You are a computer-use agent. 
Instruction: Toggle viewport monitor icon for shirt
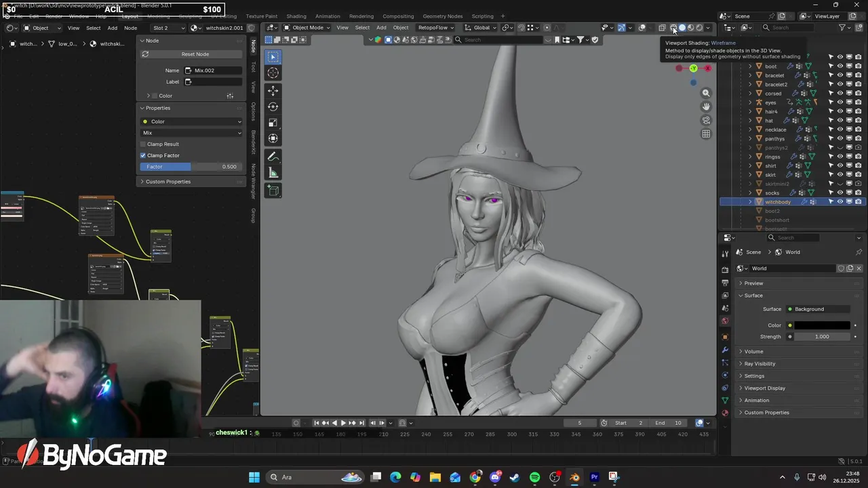848,165
